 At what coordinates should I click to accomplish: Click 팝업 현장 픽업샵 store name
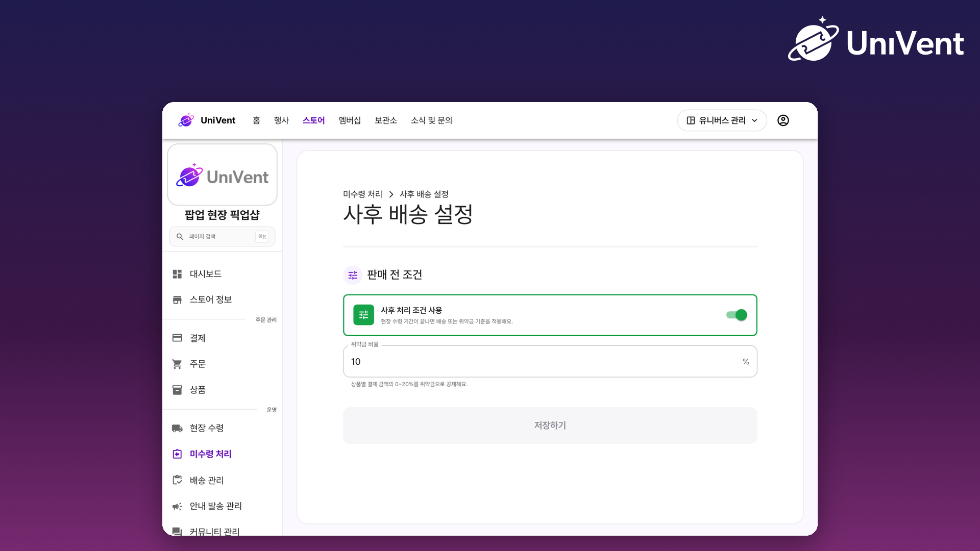(222, 215)
